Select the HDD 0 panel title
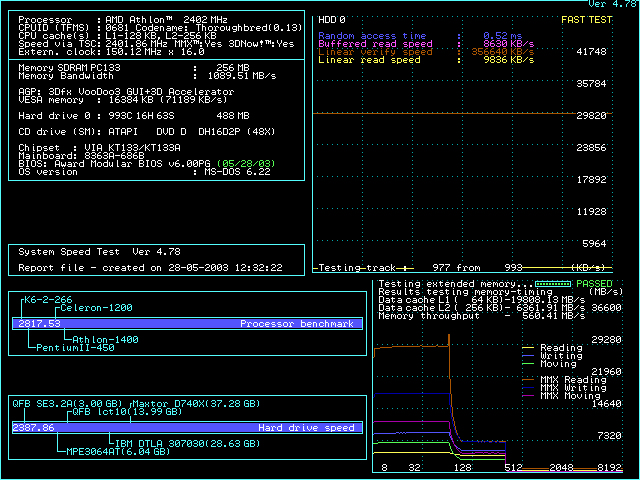The height and width of the screenshot is (480, 640). point(332,19)
